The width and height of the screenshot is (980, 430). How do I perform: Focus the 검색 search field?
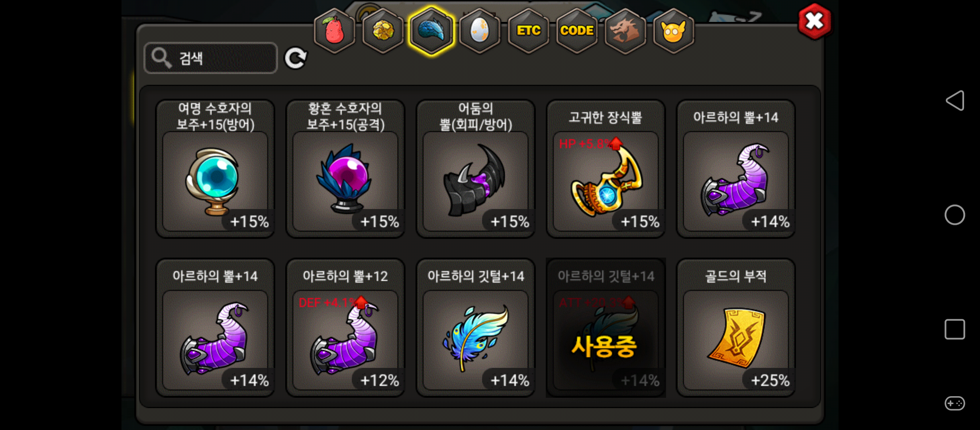(x=211, y=58)
